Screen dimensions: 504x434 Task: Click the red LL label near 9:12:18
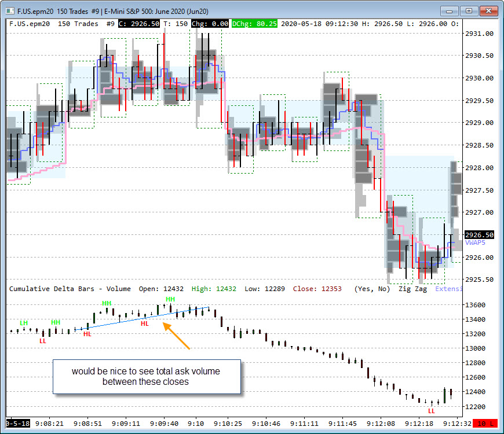(432, 411)
